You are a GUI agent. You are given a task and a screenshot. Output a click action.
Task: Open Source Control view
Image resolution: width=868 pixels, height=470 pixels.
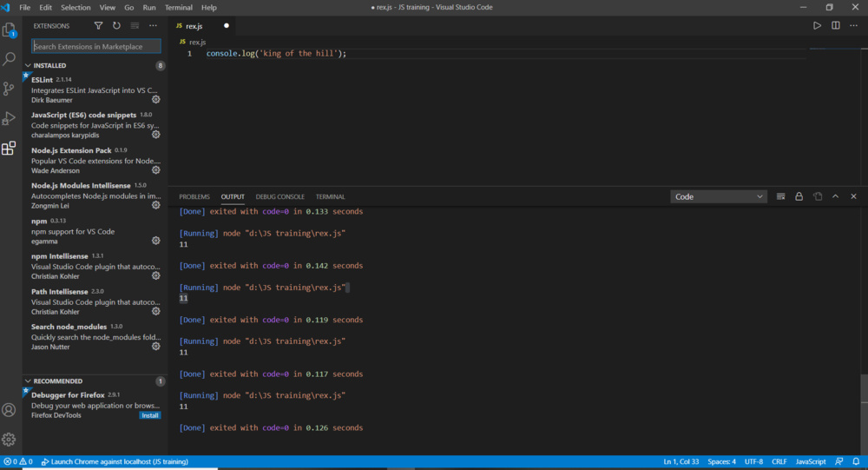coord(10,89)
